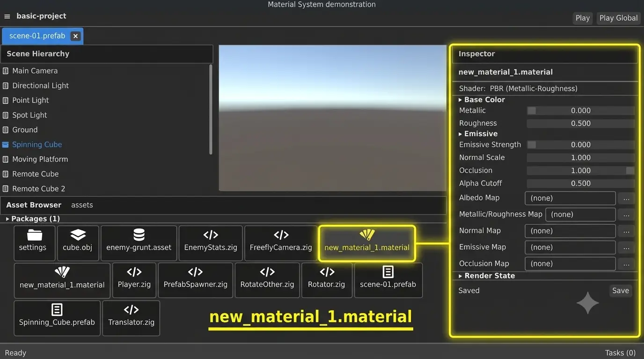This screenshot has height=359, width=644.
Task: Select the FreeflyCamera.zig code icon
Action: point(281,235)
